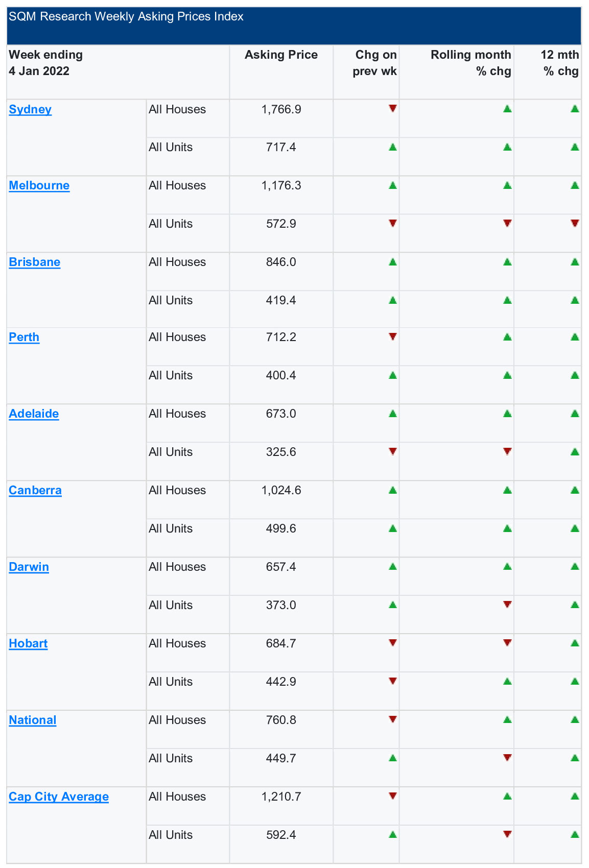
Task: Follow the Brisbane city link
Action: 35,262
